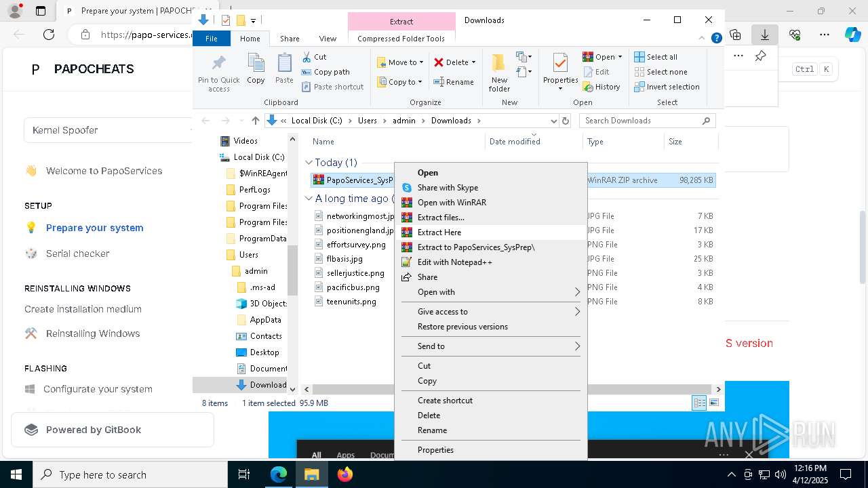Image resolution: width=868 pixels, height=488 pixels.
Task: Select Delete in context menu
Action: (490, 415)
